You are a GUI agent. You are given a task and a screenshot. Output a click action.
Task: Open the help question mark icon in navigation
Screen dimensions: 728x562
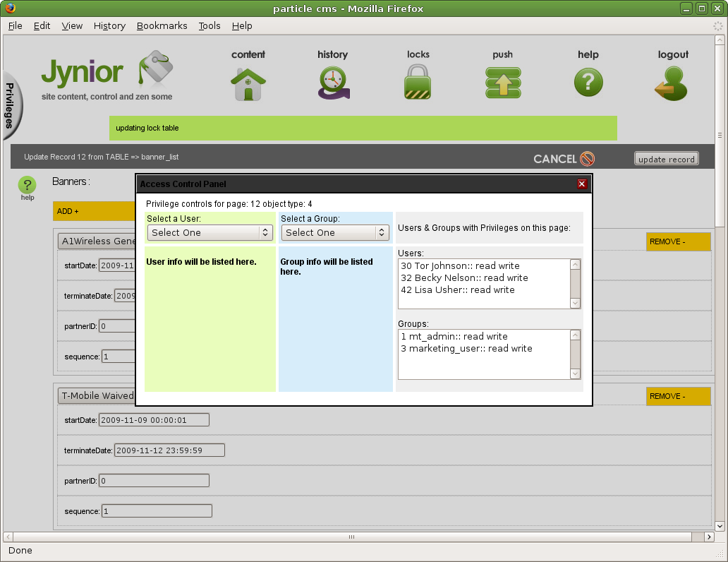588,83
